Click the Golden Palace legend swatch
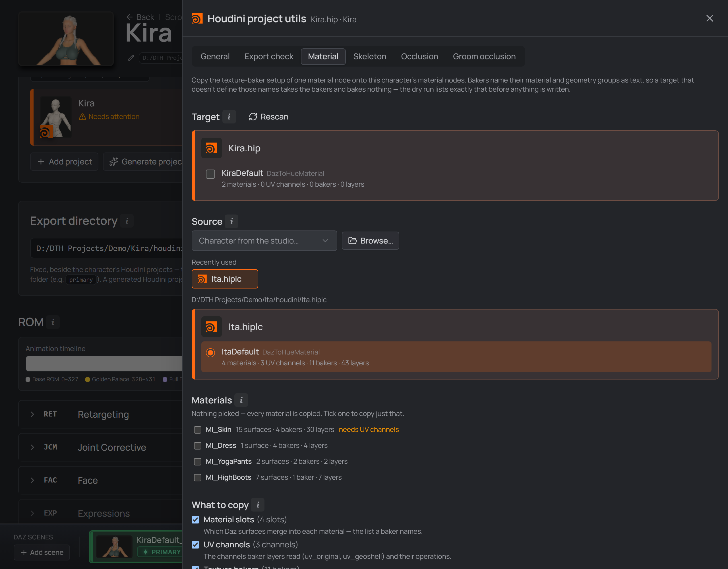The image size is (728, 569). (x=88, y=380)
